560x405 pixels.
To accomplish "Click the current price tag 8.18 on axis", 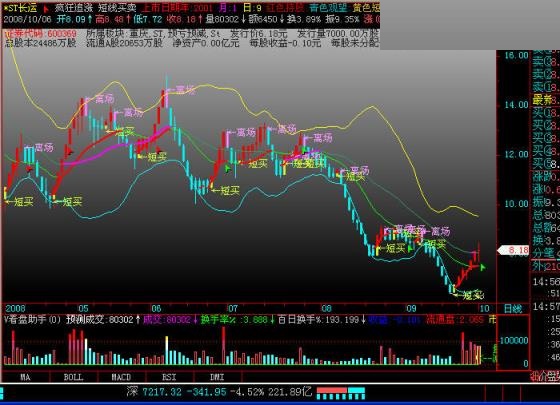I will pos(513,250).
